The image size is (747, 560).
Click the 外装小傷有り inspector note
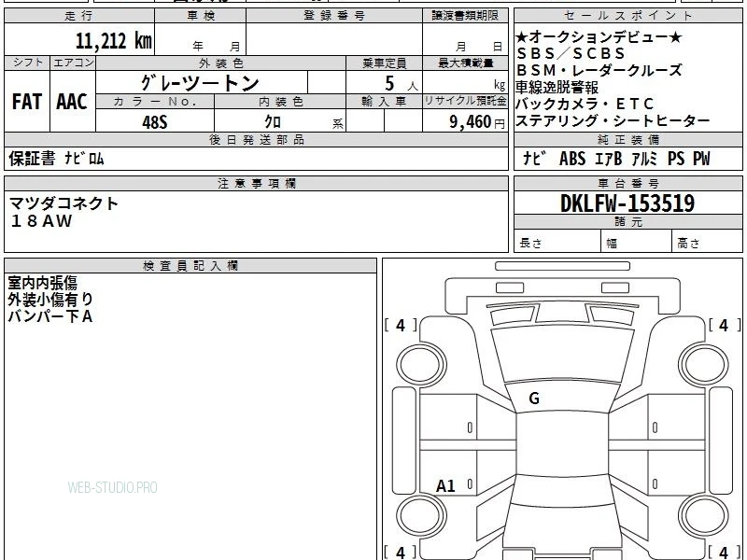[50, 299]
